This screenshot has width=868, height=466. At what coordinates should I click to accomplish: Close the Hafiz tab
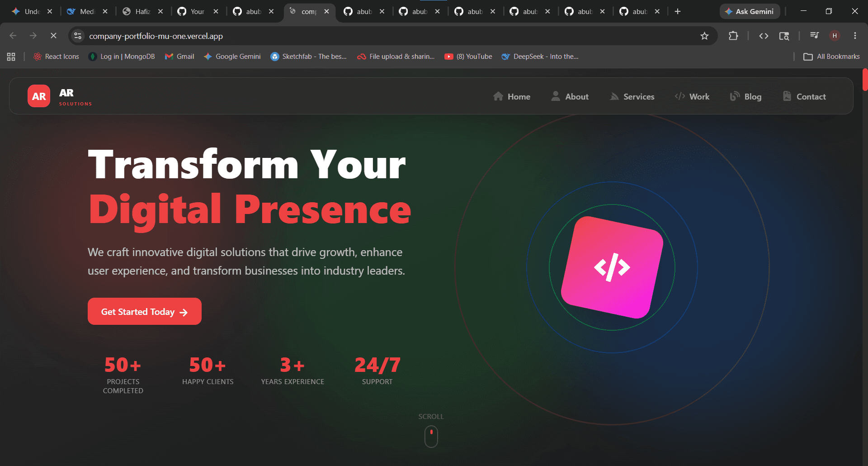coord(160,11)
